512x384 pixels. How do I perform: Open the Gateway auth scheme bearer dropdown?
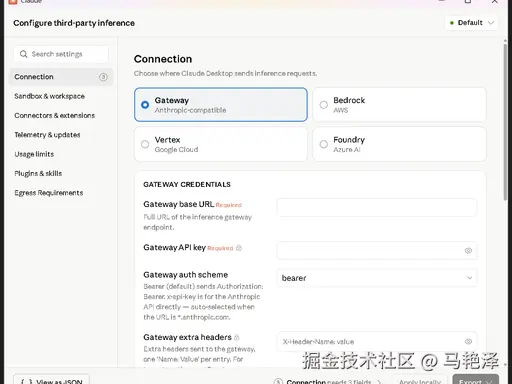pos(377,278)
